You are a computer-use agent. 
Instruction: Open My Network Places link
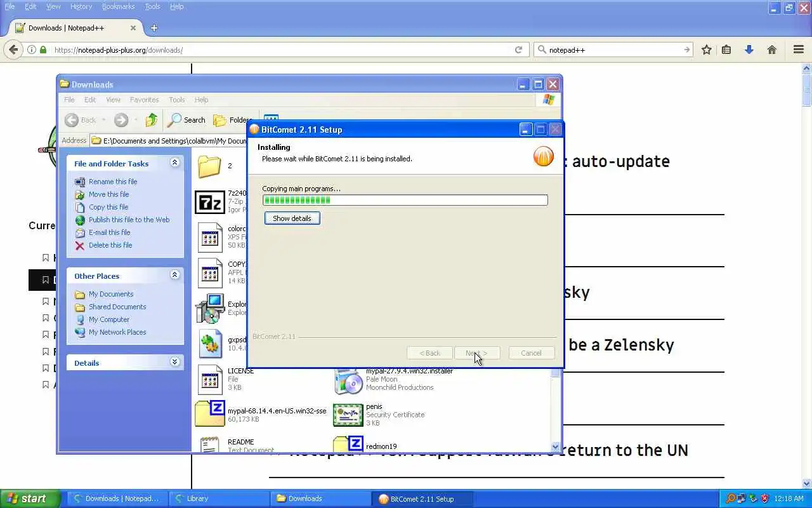117,332
